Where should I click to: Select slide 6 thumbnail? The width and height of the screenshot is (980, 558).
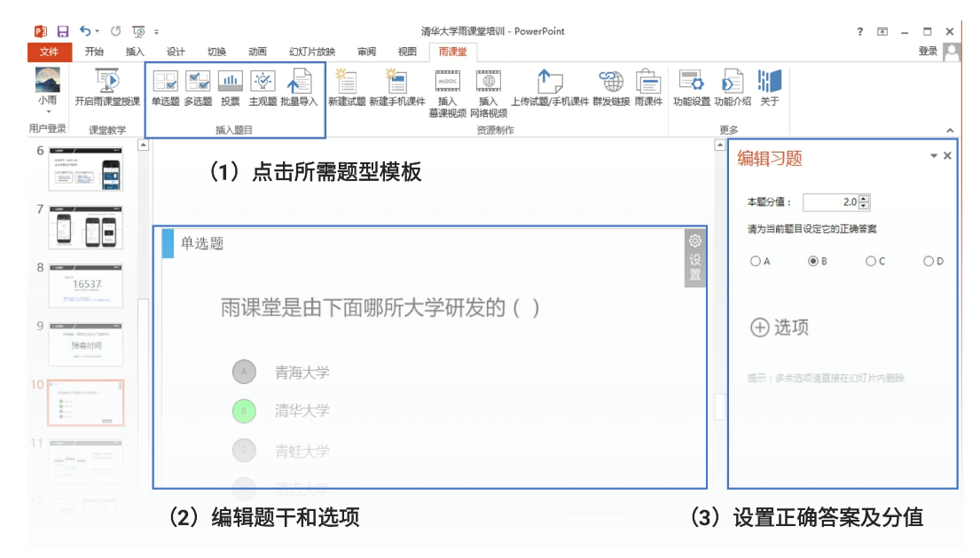pyautogui.click(x=86, y=169)
